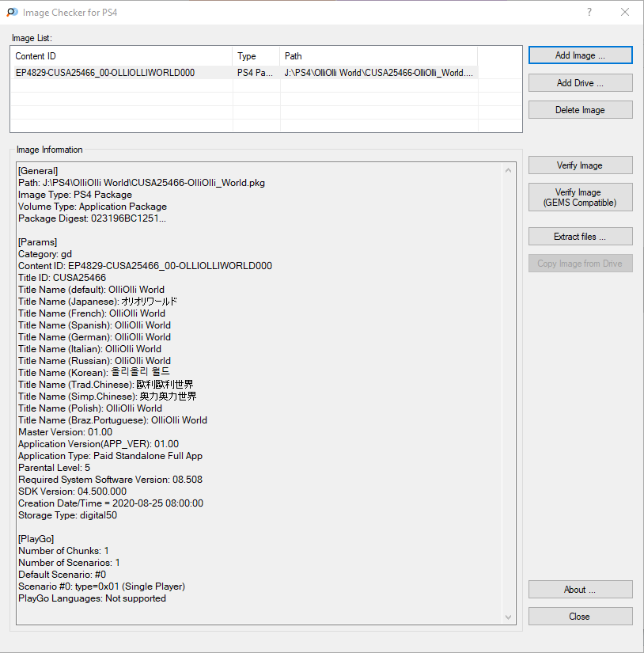Image resolution: width=644 pixels, height=653 pixels.
Task: Click the Title Name (Simp.Chinese) line
Action: (108, 397)
